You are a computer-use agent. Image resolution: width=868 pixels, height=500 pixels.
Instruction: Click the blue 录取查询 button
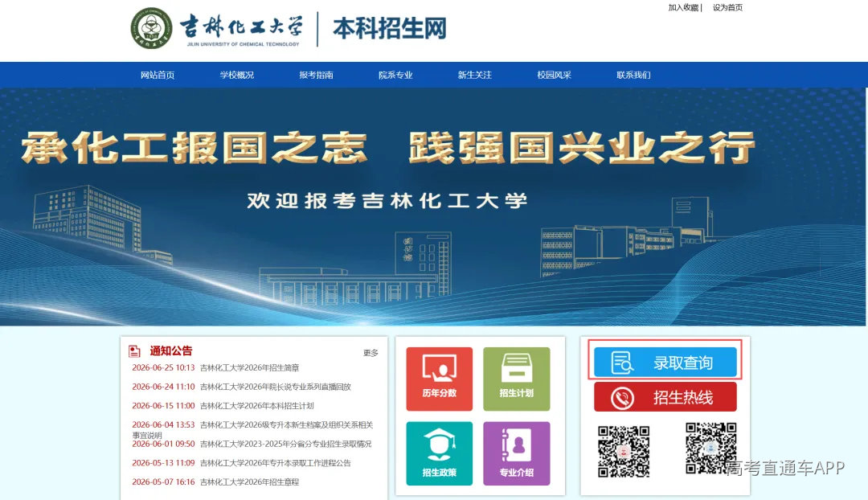pos(665,362)
